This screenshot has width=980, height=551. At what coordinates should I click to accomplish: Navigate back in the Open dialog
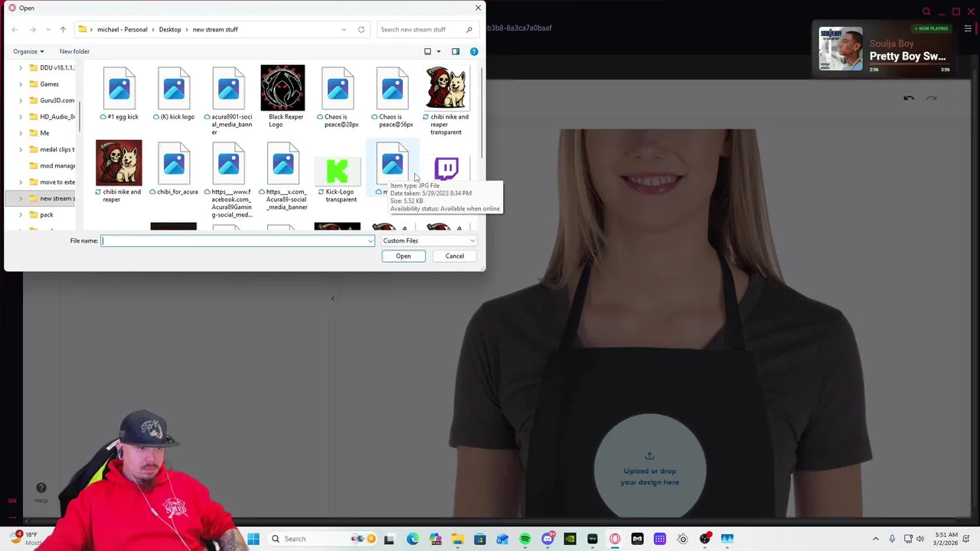tap(15, 29)
